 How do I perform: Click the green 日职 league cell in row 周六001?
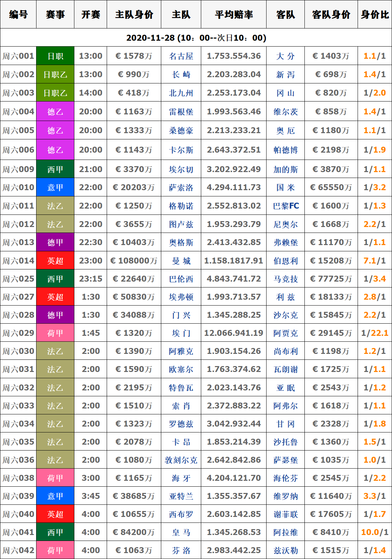(x=55, y=56)
